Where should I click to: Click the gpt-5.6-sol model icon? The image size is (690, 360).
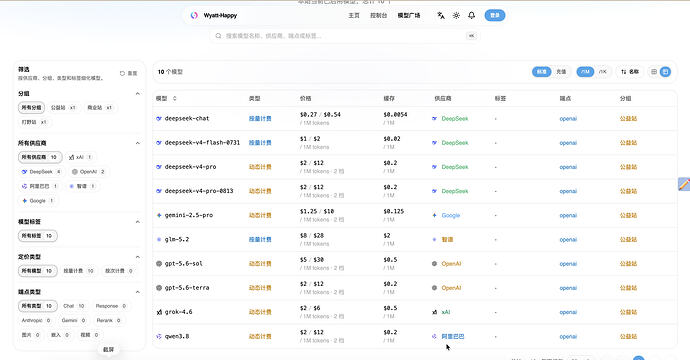click(159, 264)
